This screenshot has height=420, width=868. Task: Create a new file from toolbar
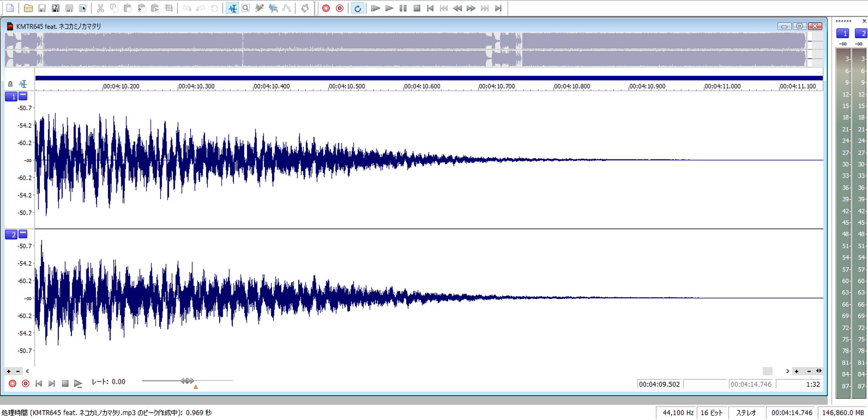tap(10, 8)
